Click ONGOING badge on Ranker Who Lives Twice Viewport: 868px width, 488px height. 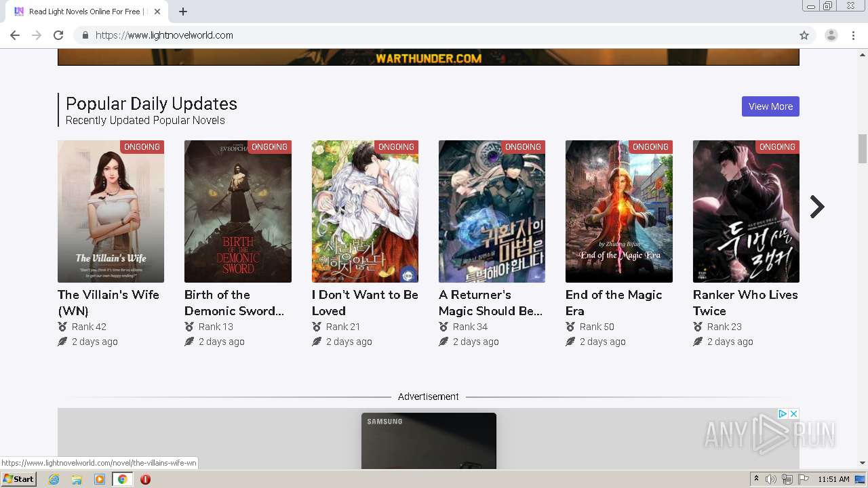tap(777, 147)
